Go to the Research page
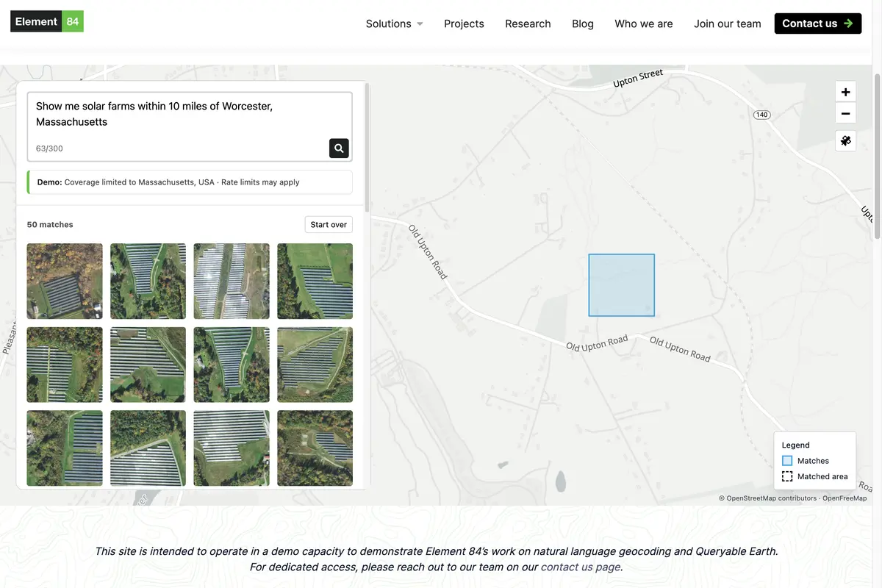Viewport: 882px width, 588px height. (528, 24)
